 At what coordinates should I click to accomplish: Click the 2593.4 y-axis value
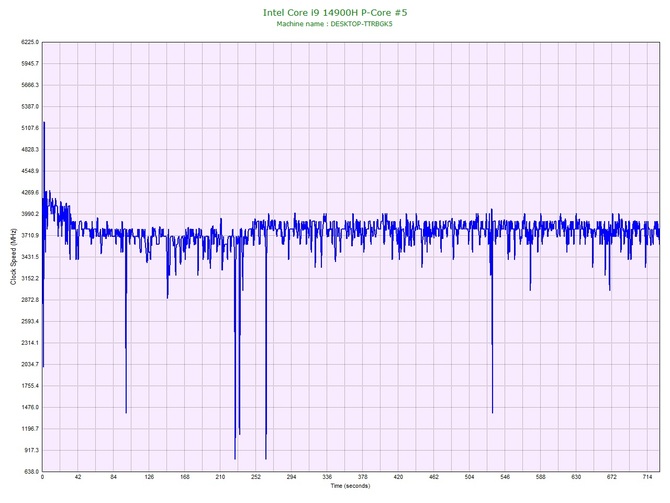[30, 321]
